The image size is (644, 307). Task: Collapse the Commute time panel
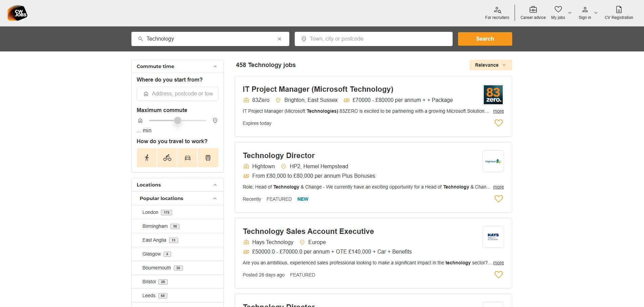pyautogui.click(x=215, y=66)
